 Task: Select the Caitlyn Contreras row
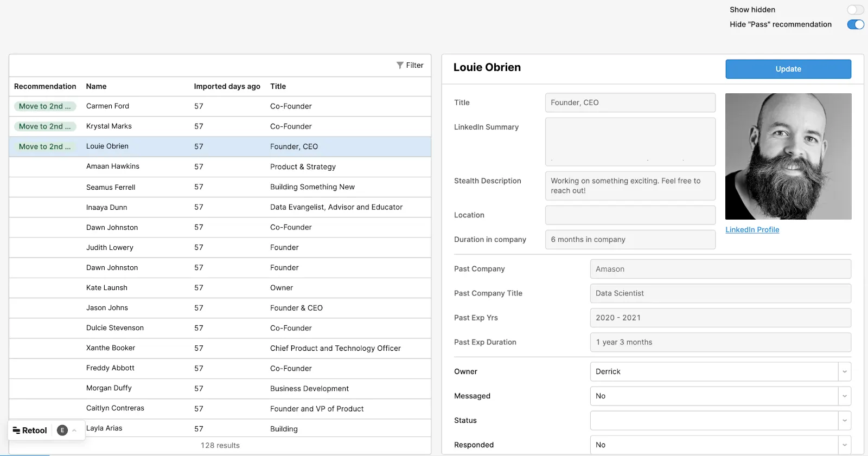coord(220,408)
